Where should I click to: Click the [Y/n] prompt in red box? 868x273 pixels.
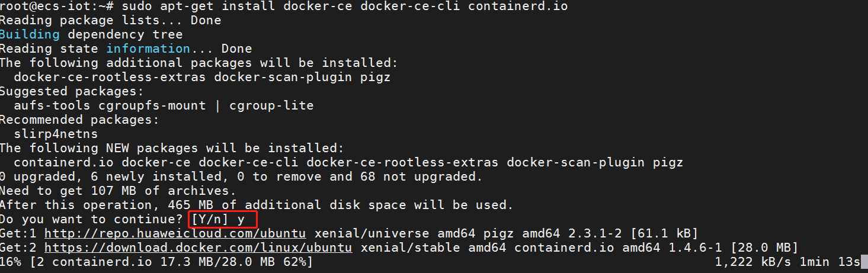[210, 220]
